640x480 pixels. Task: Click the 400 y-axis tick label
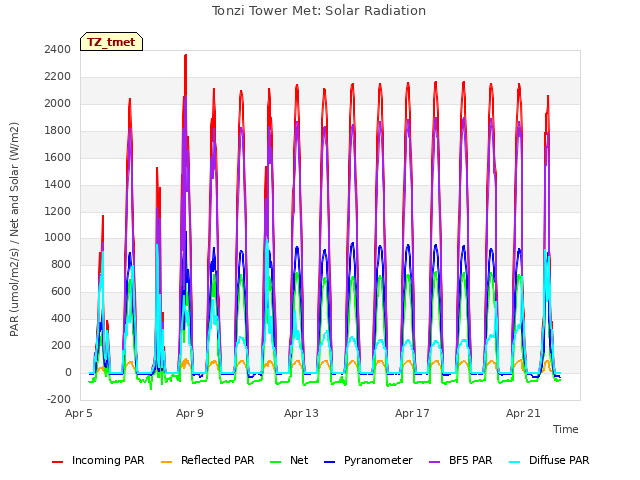pyautogui.click(x=61, y=319)
